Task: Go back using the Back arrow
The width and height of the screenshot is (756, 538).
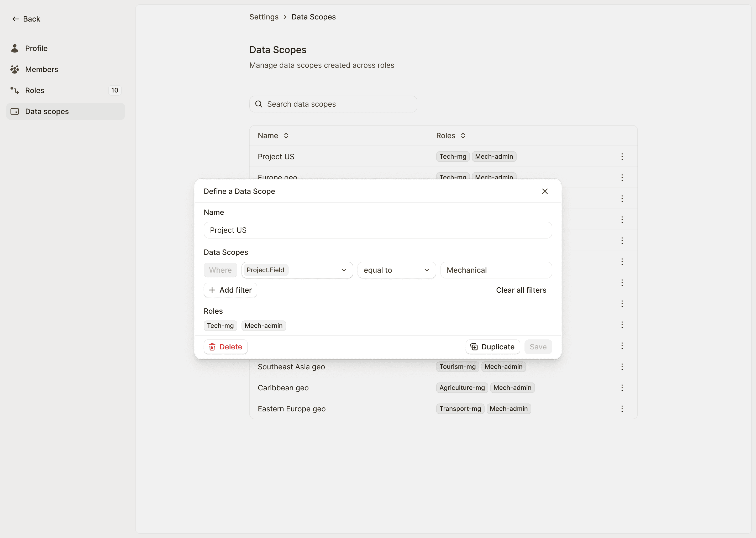Action: 26,19
